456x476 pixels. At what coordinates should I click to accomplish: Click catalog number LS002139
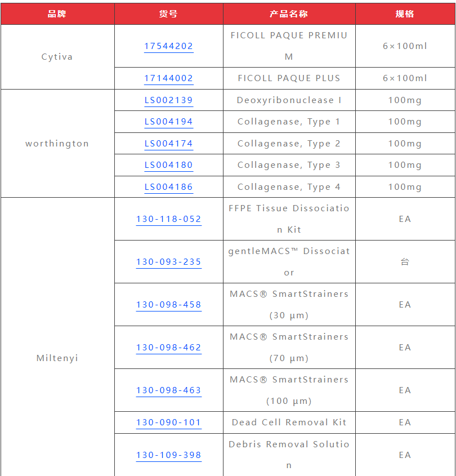(168, 100)
